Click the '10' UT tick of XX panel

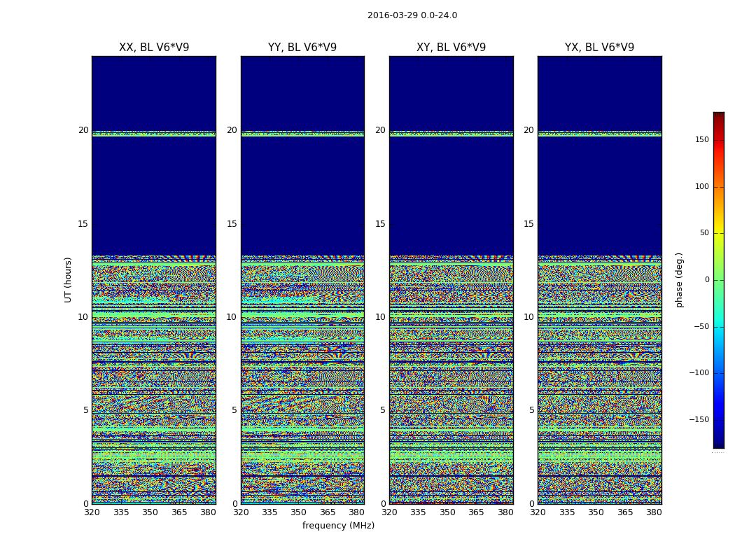tap(83, 317)
